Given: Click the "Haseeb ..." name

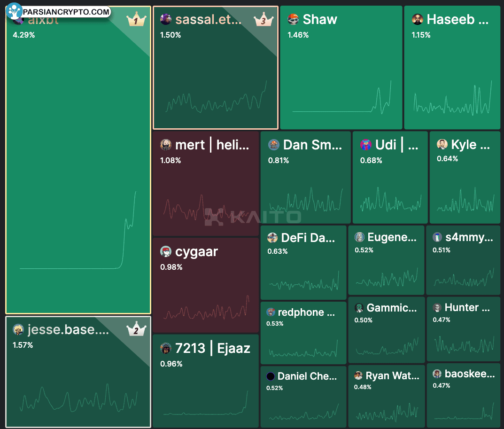Looking at the screenshot, I should 457,20.
